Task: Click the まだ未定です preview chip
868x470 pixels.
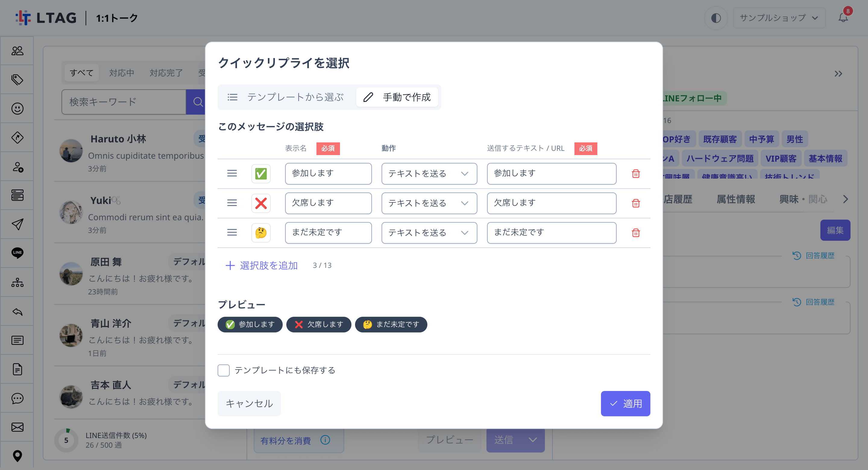Action: coord(391,324)
